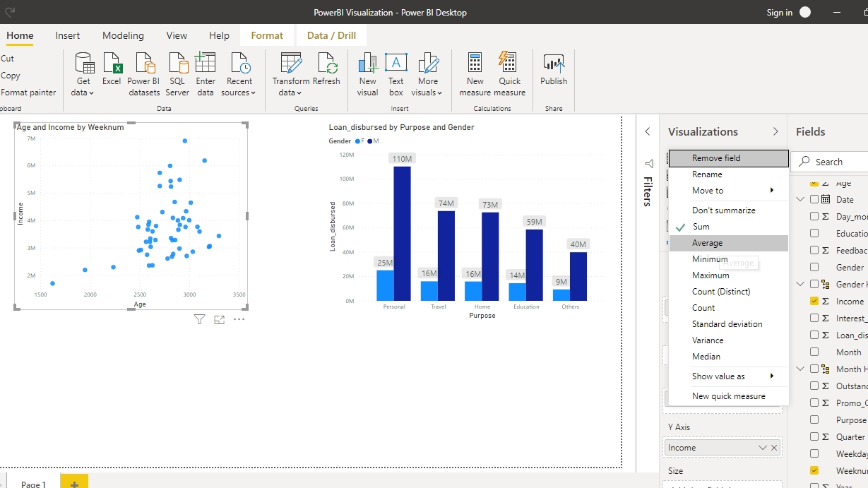Refresh the queries
Screen dimensions: 868x488
326,69
